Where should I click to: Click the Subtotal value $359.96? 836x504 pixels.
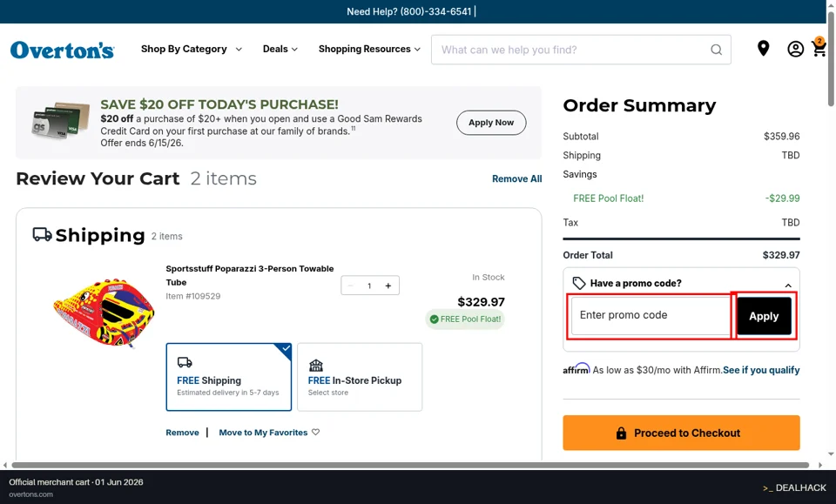pos(782,137)
